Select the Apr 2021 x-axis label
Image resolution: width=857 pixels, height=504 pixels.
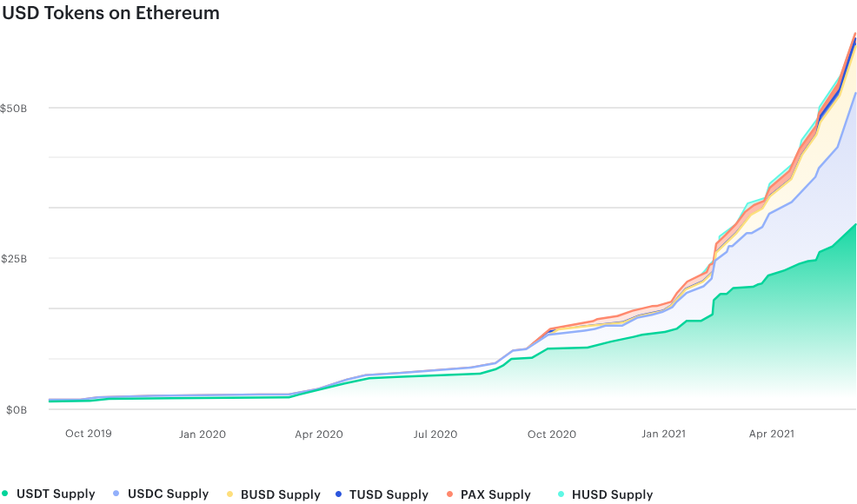pos(771,434)
